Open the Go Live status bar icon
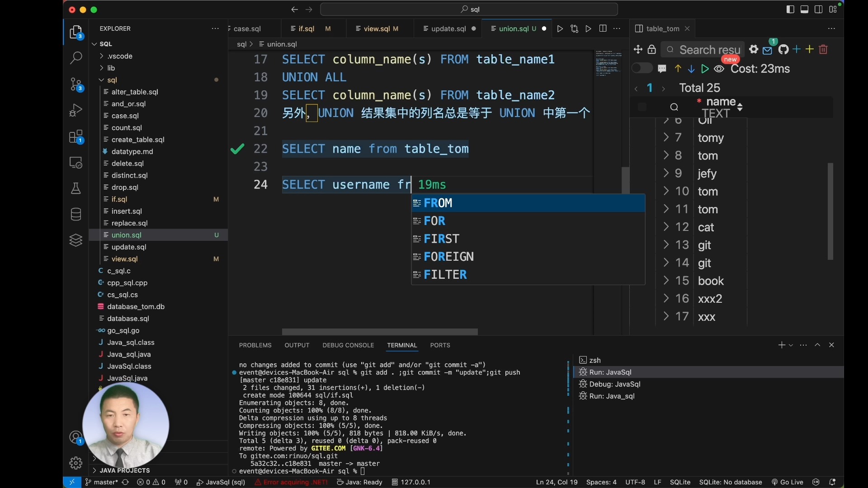The width and height of the screenshot is (868, 488). pos(789,482)
